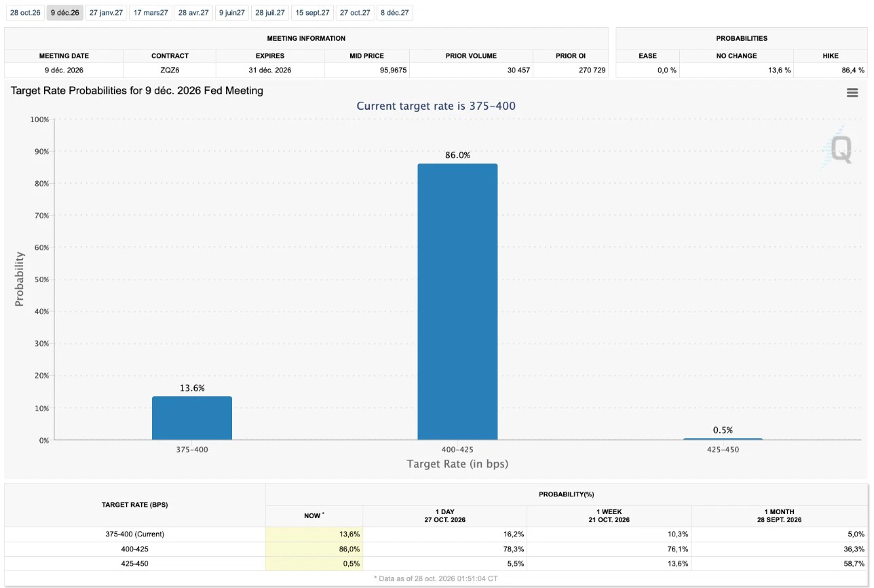This screenshot has height=588, width=874.
Task: View the 15 sept.27 meeting tab
Action: point(312,13)
